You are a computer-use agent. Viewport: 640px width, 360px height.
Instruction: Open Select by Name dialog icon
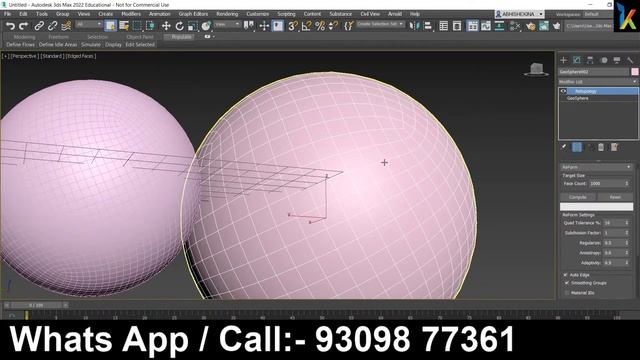click(x=124, y=26)
